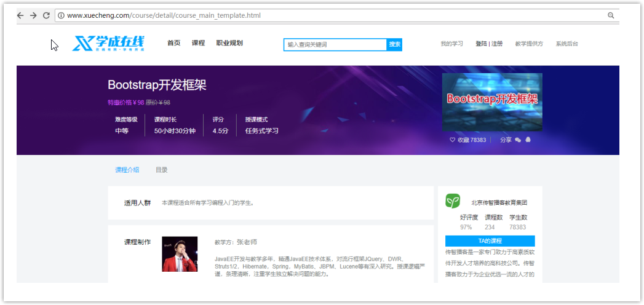Click 北京传智播客教育集团 name
644x305 pixels.
click(x=499, y=203)
